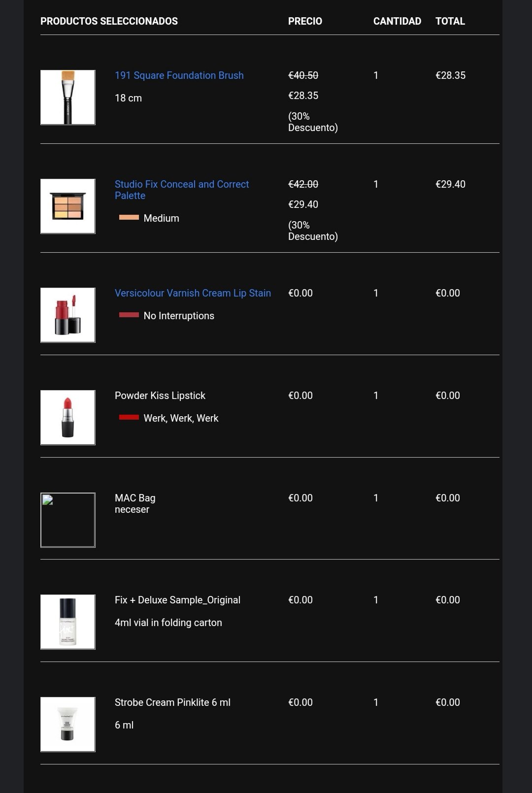Viewport: 532px width, 793px height.
Task: Click the Strobe Cream Pinklite thumbnail
Action: (x=68, y=725)
